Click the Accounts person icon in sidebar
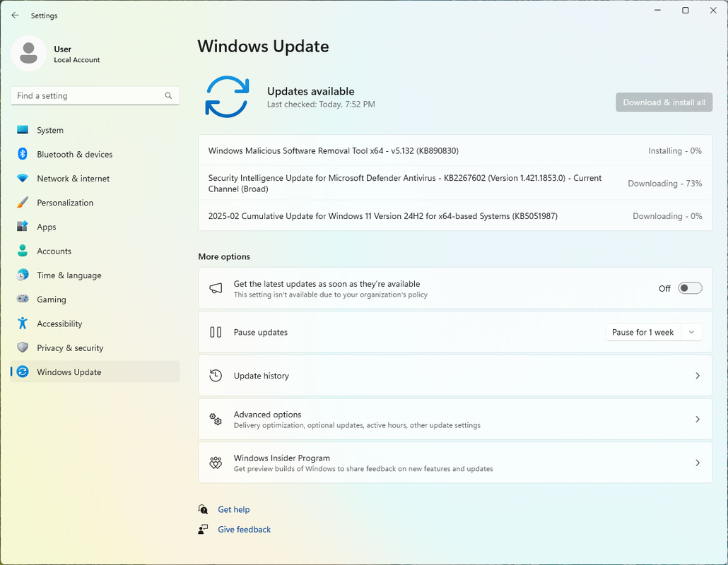Screen dimensions: 728x565 pos(23,251)
